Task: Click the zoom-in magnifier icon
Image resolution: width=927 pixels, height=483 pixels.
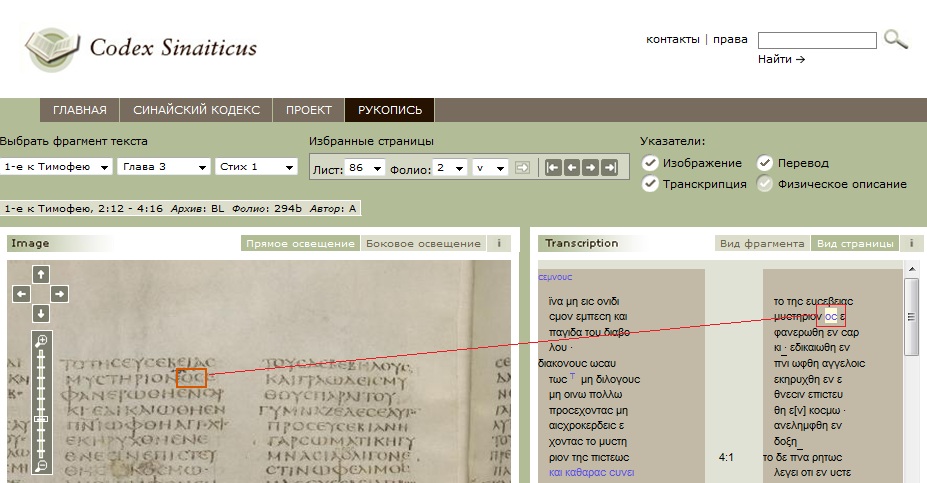Action: pos(41,341)
